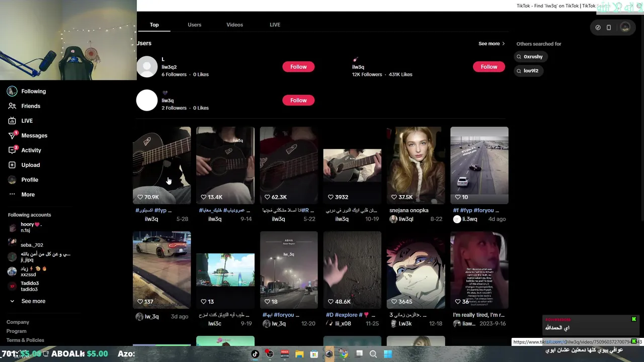Follow liw3q with 12K Followers

click(x=489, y=67)
